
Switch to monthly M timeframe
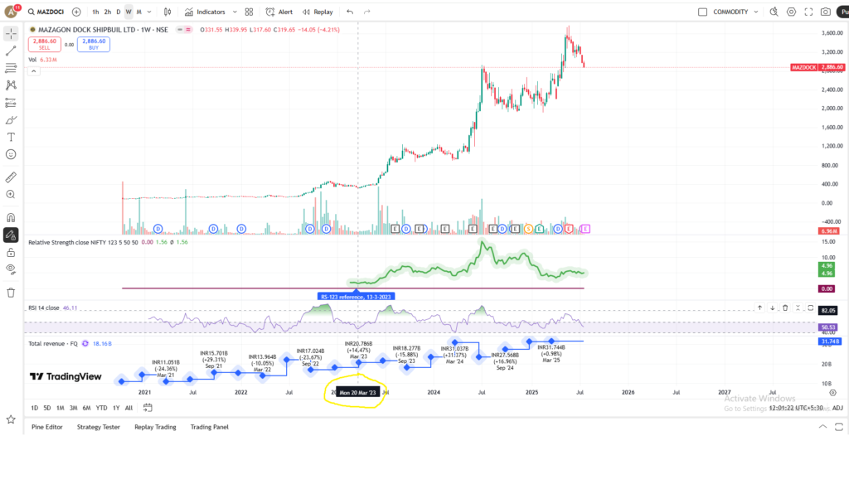[139, 12]
